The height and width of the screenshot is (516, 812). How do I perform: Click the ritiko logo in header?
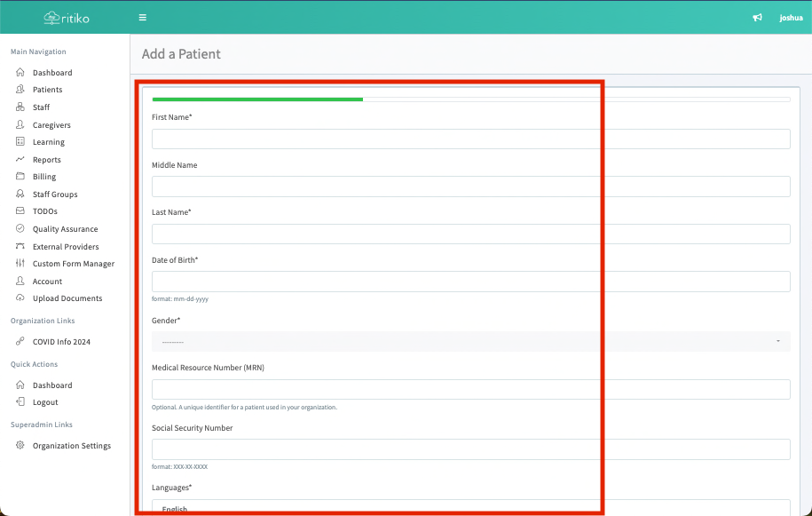pos(67,18)
